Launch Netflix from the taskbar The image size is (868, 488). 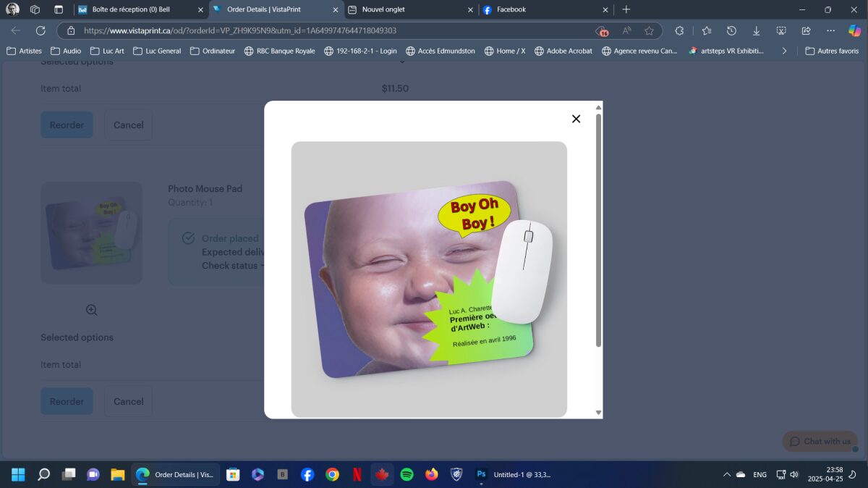click(x=357, y=474)
